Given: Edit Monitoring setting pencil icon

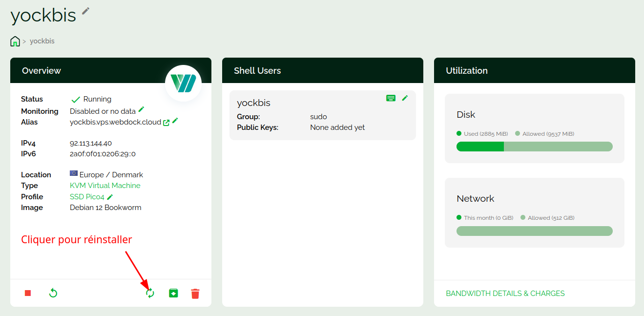Looking at the screenshot, I should (x=142, y=109).
